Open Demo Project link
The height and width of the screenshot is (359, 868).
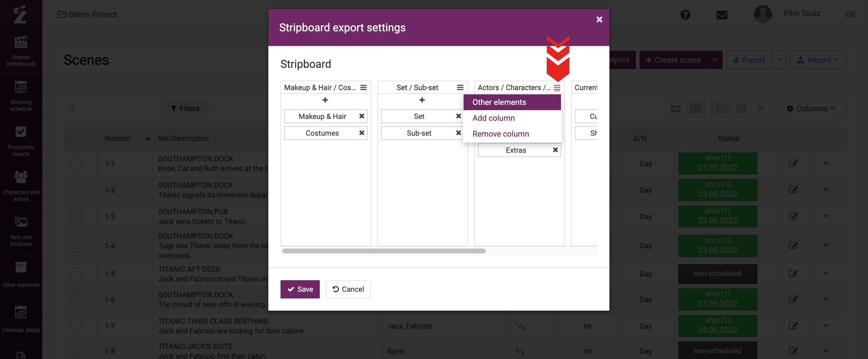87,14
